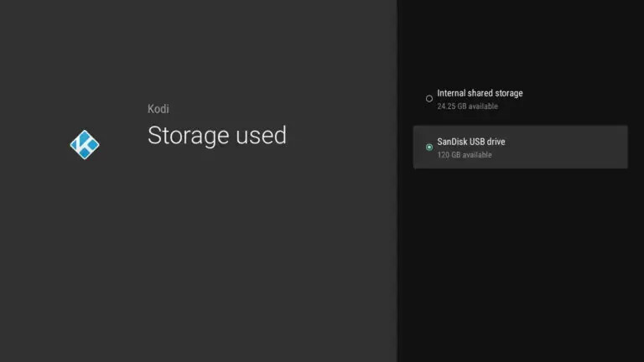Pick the storage option showing 24.25 GB
The image size is (644, 362).
point(521,99)
